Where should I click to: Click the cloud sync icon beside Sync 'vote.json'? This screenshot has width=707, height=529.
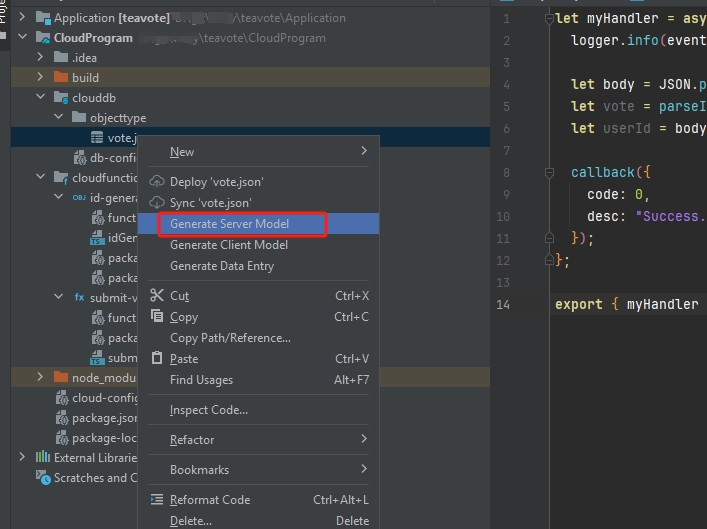[x=157, y=202]
